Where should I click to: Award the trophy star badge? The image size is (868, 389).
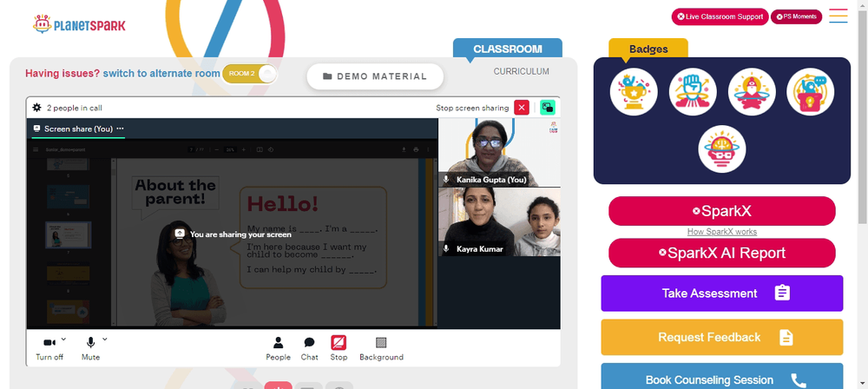[x=634, y=92]
